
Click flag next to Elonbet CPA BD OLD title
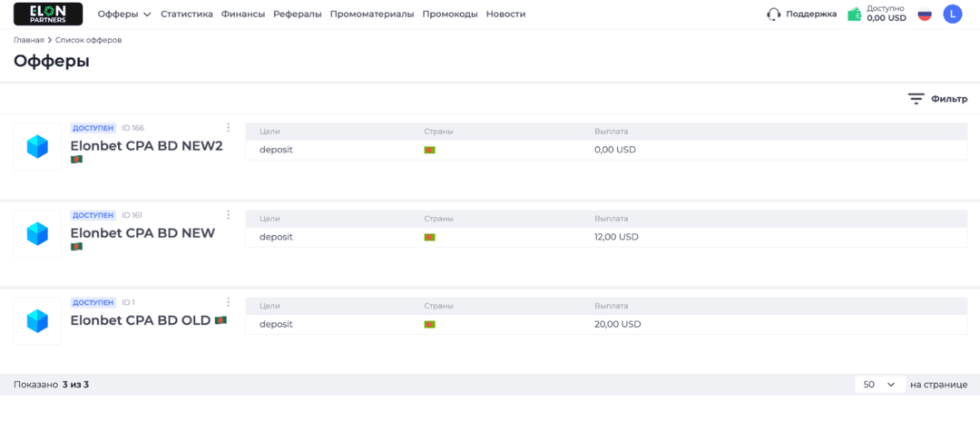click(x=220, y=319)
